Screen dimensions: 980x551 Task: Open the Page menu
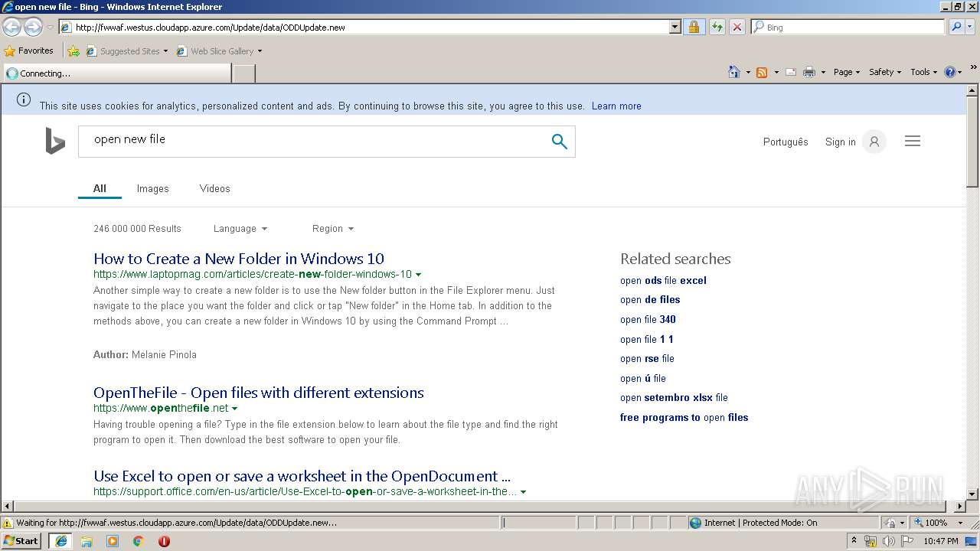tap(846, 72)
